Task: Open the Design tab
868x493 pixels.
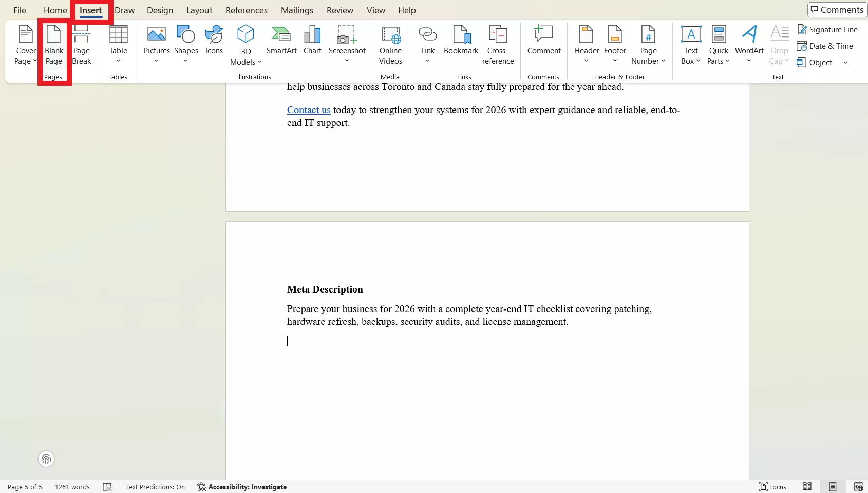Action: tap(160, 10)
